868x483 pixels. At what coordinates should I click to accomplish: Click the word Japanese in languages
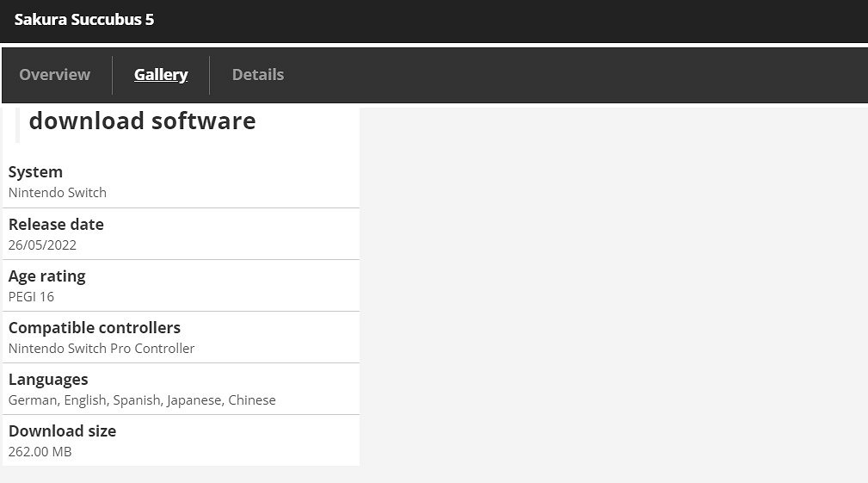pos(194,399)
